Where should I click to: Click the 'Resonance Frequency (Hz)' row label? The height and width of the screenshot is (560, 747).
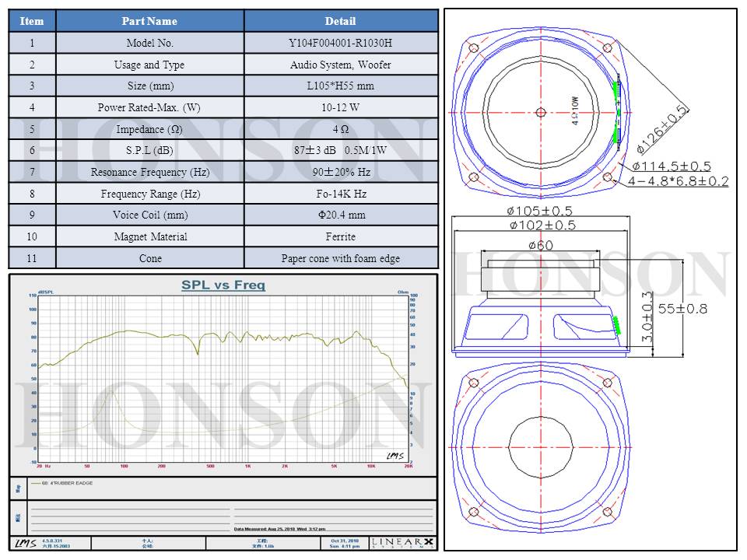click(x=150, y=172)
